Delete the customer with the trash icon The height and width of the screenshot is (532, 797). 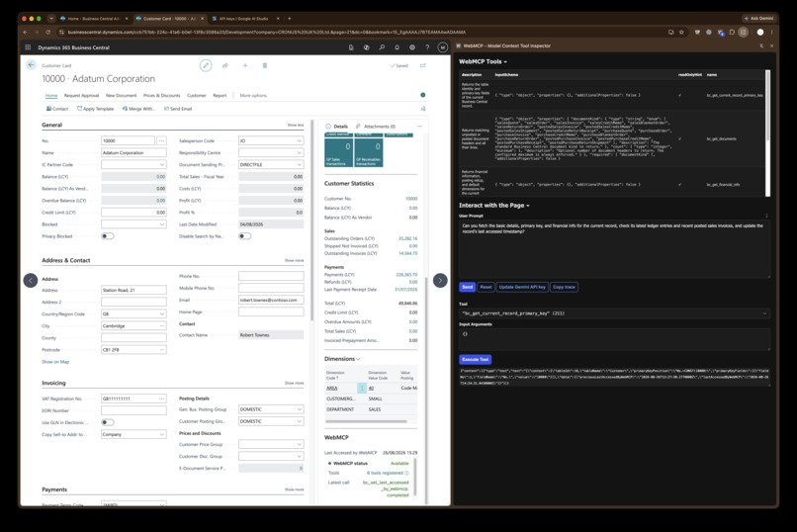[264, 65]
